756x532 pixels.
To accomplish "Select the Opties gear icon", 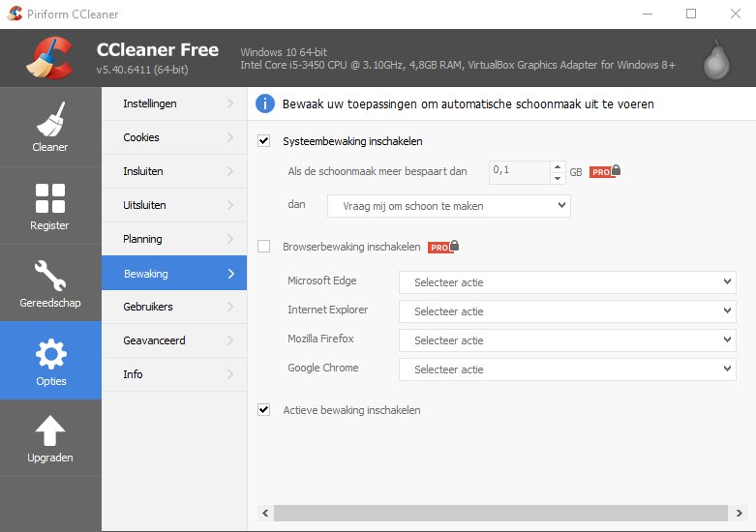I will pos(50,360).
